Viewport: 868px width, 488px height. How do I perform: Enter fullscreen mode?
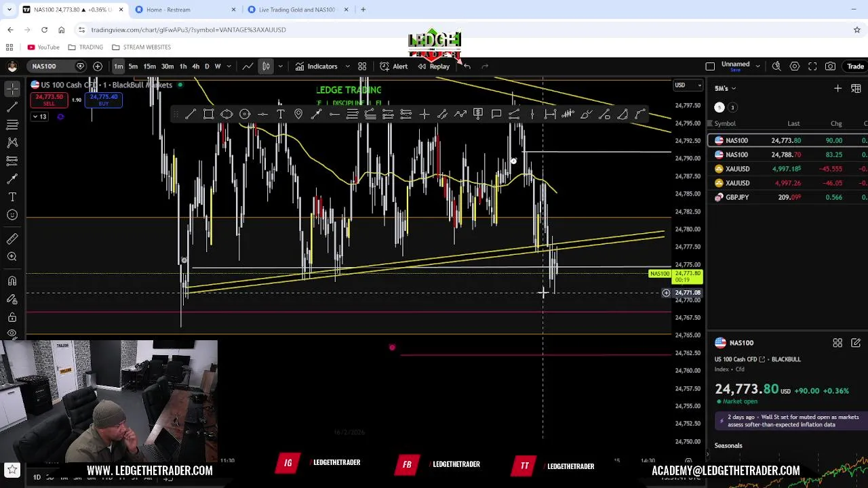click(x=812, y=66)
